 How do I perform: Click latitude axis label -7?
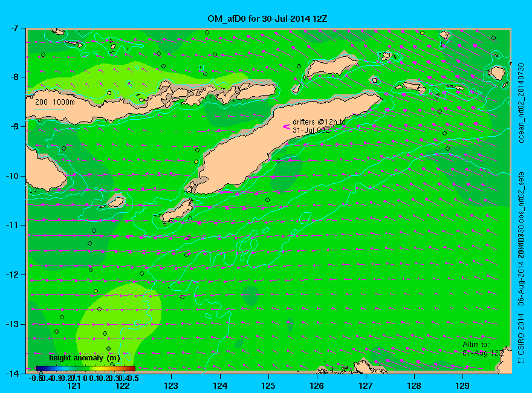tap(14, 28)
